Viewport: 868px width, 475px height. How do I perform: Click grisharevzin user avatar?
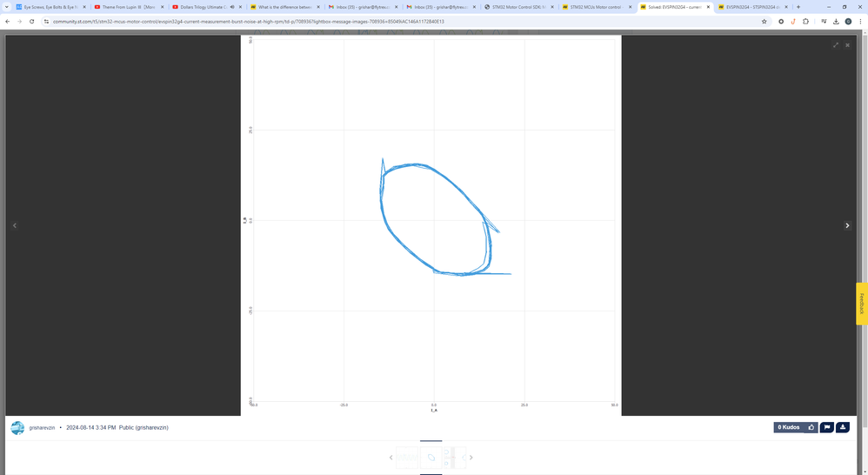17,428
